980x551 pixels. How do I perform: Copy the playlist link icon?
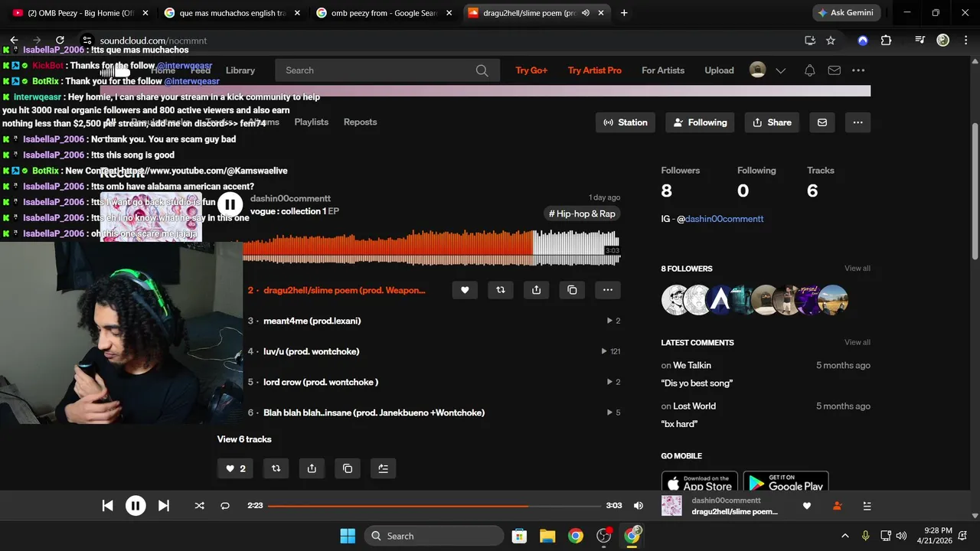coord(348,468)
